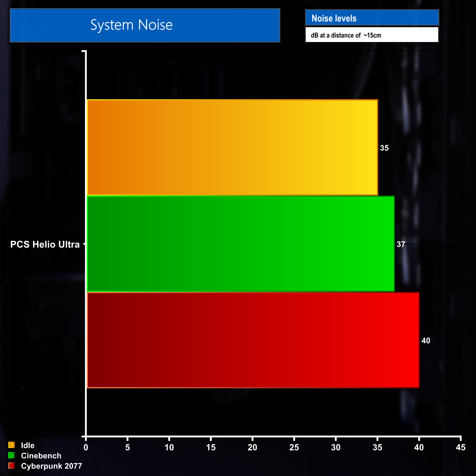476x476 pixels.
Task: Click the green Cinebench legend swatch
Action: [x=11, y=455]
